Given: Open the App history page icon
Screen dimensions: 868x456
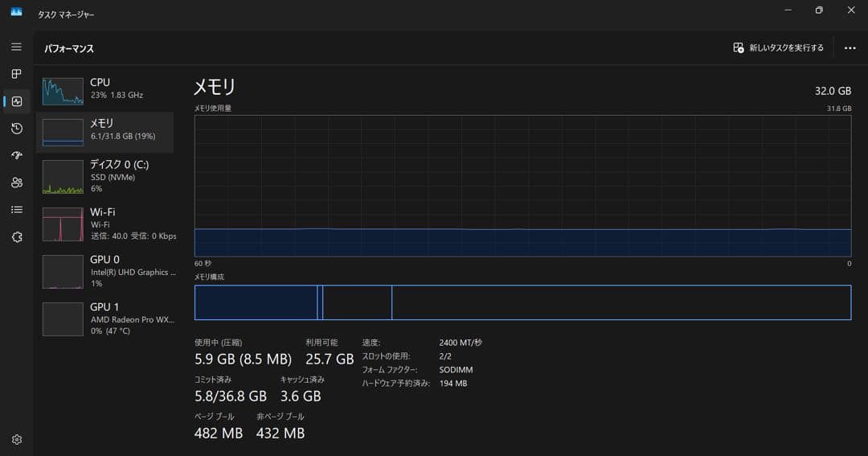Looking at the screenshot, I should (16, 129).
